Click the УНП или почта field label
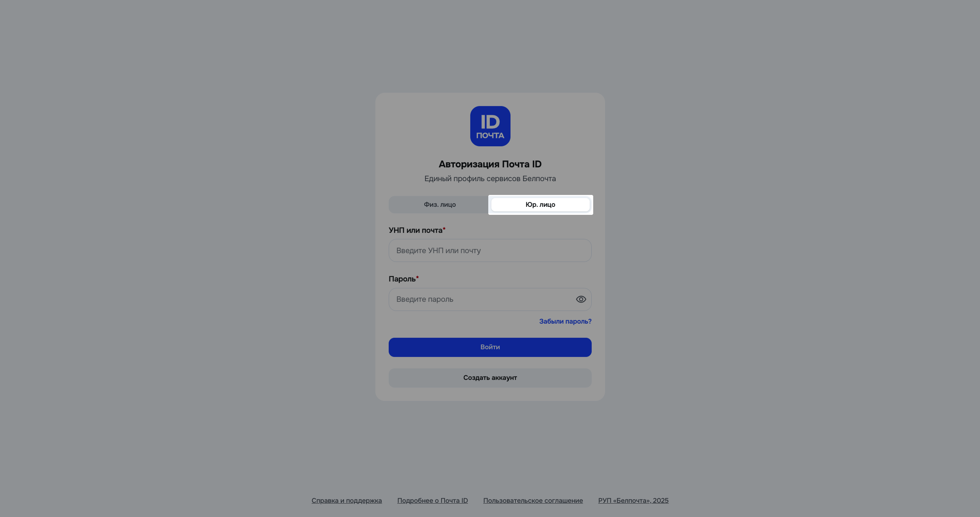980x517 pixels. pyautogui.click(x=416, y=230)
